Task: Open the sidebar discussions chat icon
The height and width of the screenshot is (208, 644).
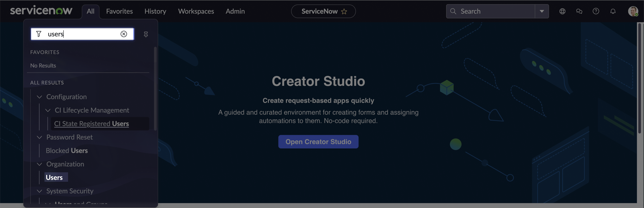Action: 579,11
